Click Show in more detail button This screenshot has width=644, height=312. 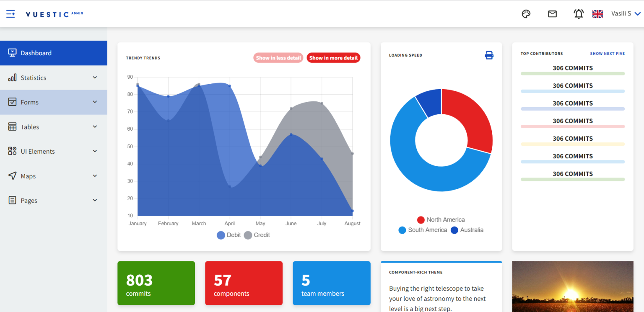(333, 58)
